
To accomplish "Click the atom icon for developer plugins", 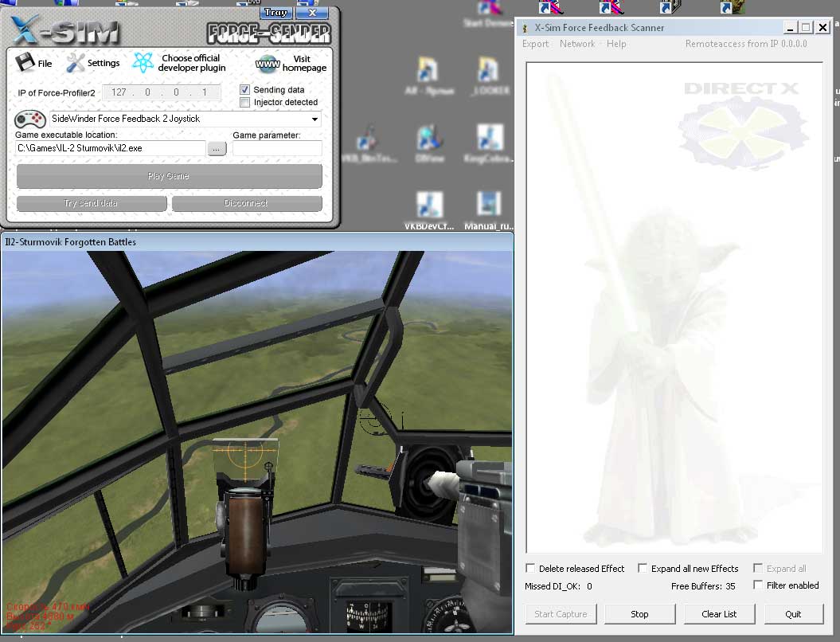I will 143,63.
